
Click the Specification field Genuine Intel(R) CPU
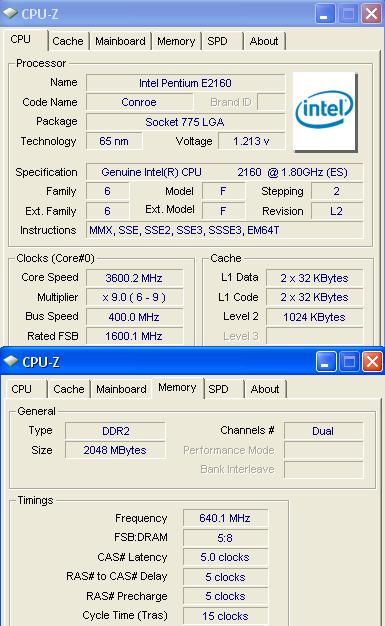pos(224,172)
